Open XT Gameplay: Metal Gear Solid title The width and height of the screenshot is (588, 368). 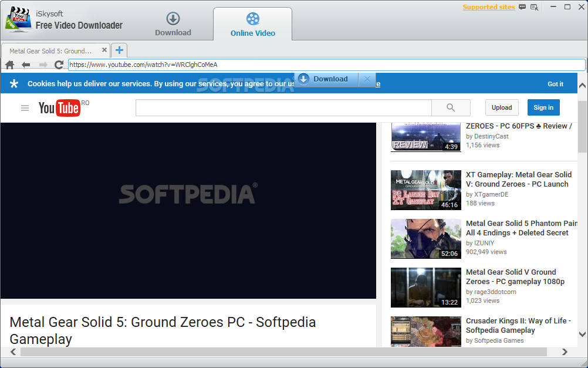click(519, 180)
